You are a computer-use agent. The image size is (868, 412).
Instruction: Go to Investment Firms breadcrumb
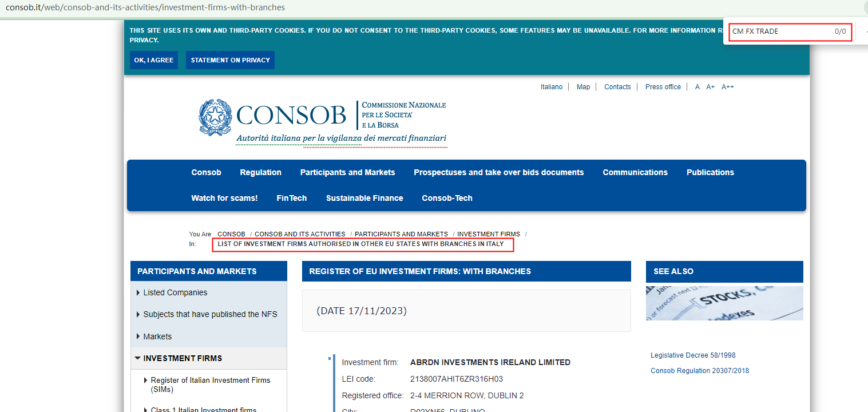pyautogui.click(x=489, y=234)
